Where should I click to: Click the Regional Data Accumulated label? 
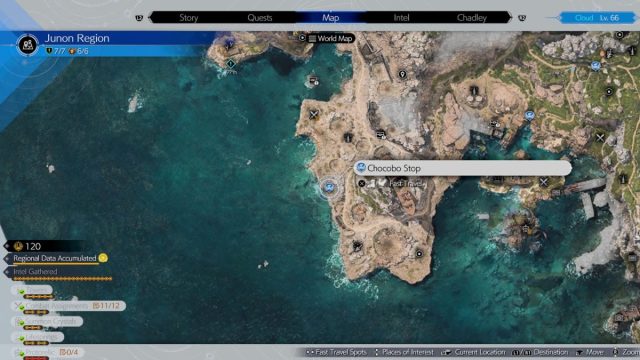(x=55, y=258)
